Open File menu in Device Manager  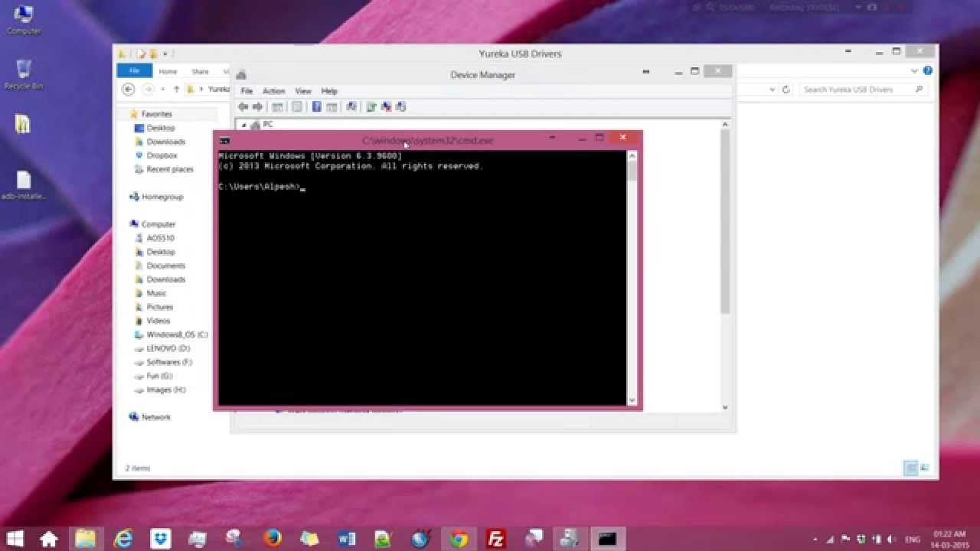click(247, 91)
